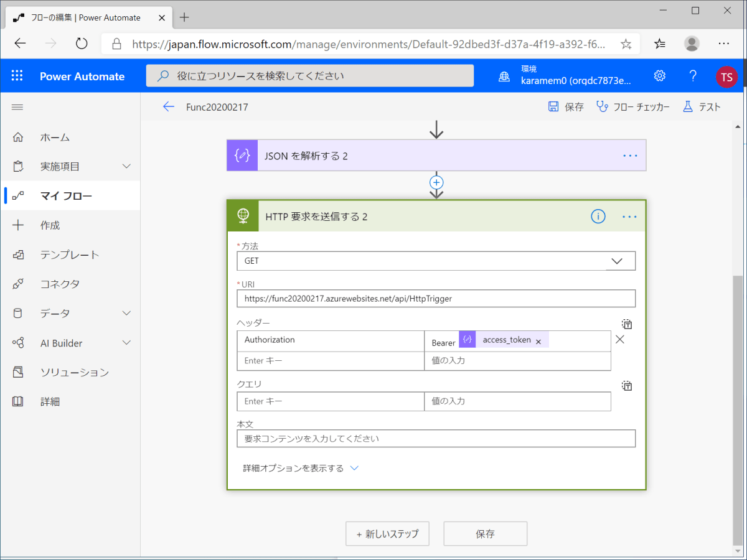Open a new browser tab

tap(184, 17)
